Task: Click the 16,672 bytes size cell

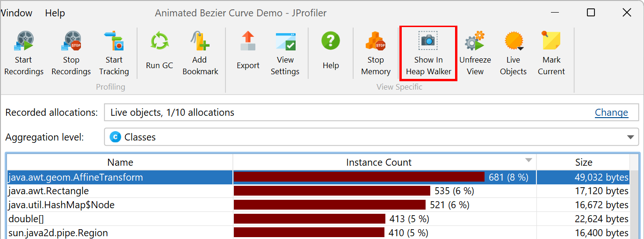Action: tap(583, 205)
